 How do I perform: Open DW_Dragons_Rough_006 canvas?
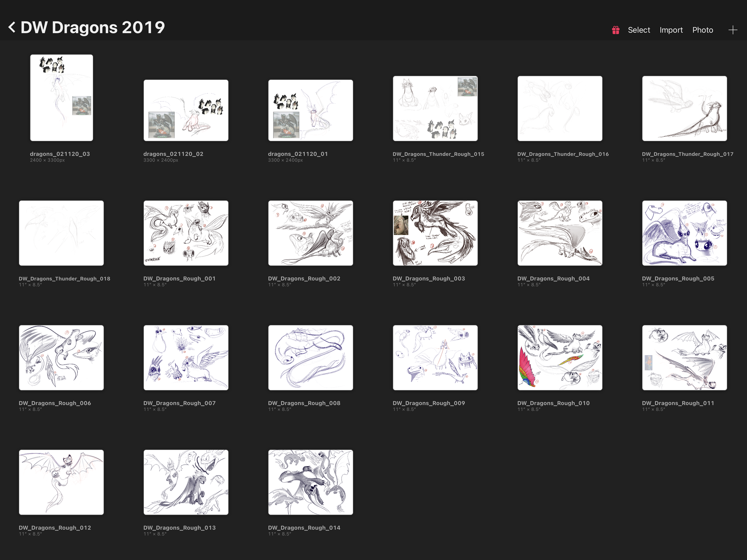[61, 358]
